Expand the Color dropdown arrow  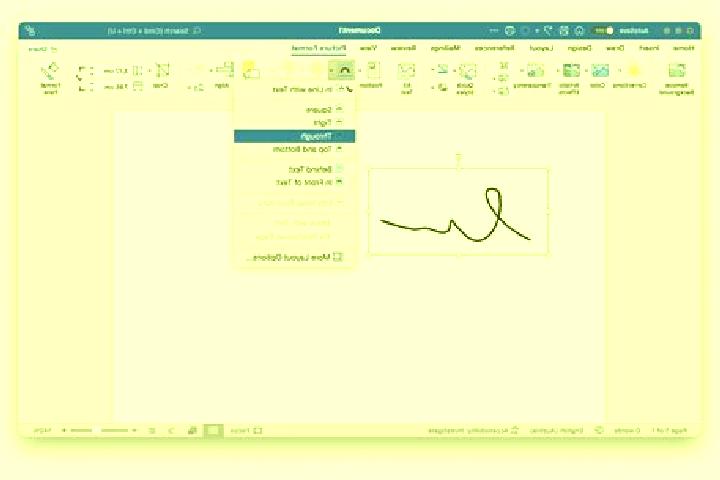pos(586,71)
